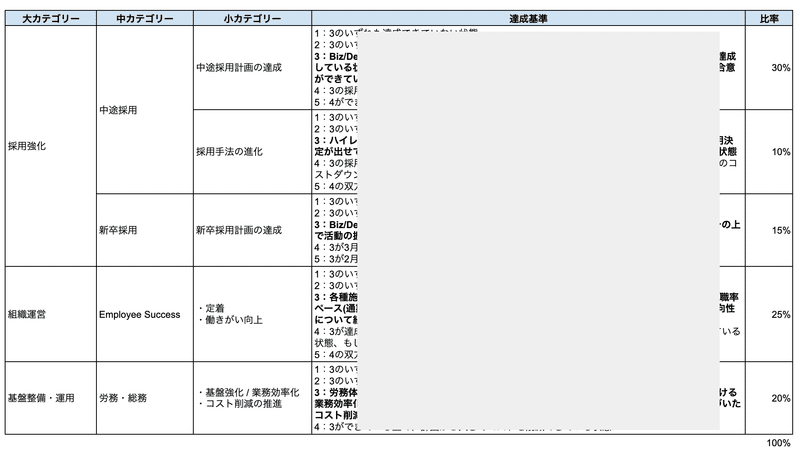Select the 10% ratio cell
The width and height of the screenshot is (800, 453).
coord(769,152)
